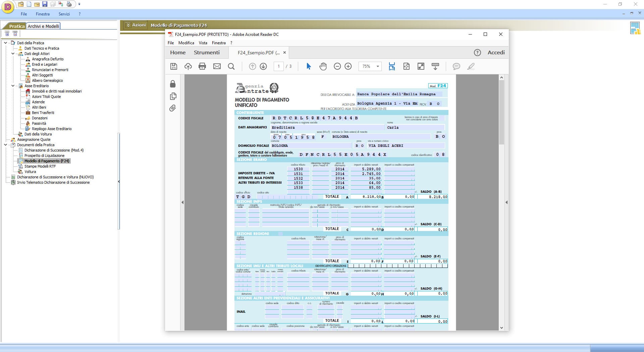The width and height of the screenshot is (644, 352).
Task: Add a comment with speech bubble icon
Action: [x=456, y=66]
